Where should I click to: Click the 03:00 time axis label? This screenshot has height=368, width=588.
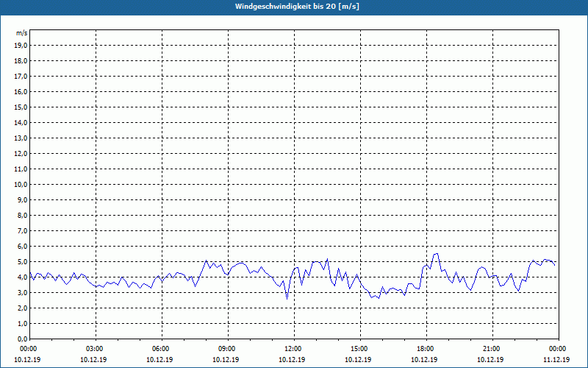coord(96,349)
